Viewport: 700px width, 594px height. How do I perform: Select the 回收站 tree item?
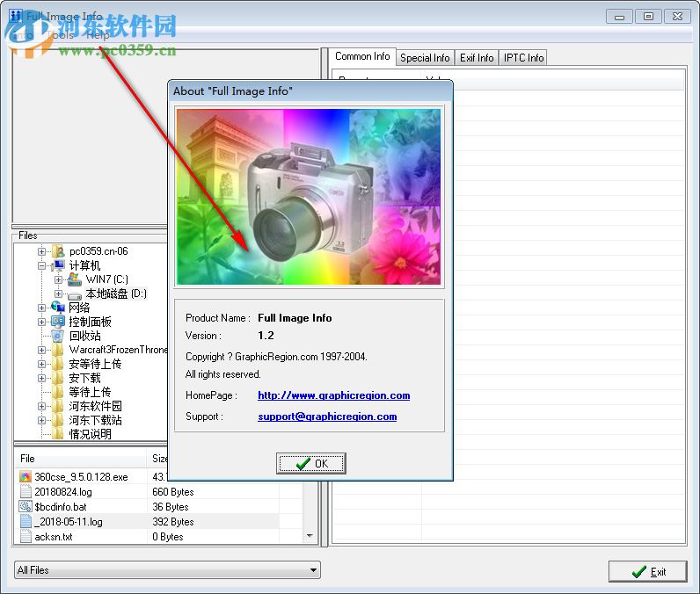(x=84, y=336)
